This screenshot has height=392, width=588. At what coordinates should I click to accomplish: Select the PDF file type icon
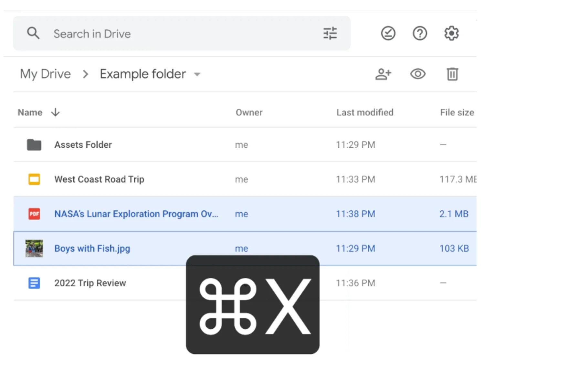point(34,214)
